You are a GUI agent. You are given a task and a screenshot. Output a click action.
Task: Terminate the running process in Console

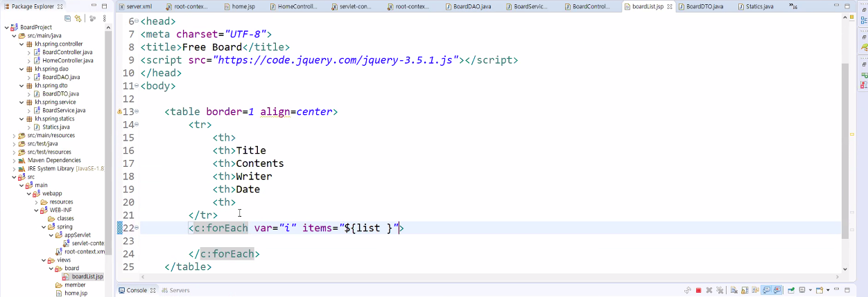[x=698, y=290]
